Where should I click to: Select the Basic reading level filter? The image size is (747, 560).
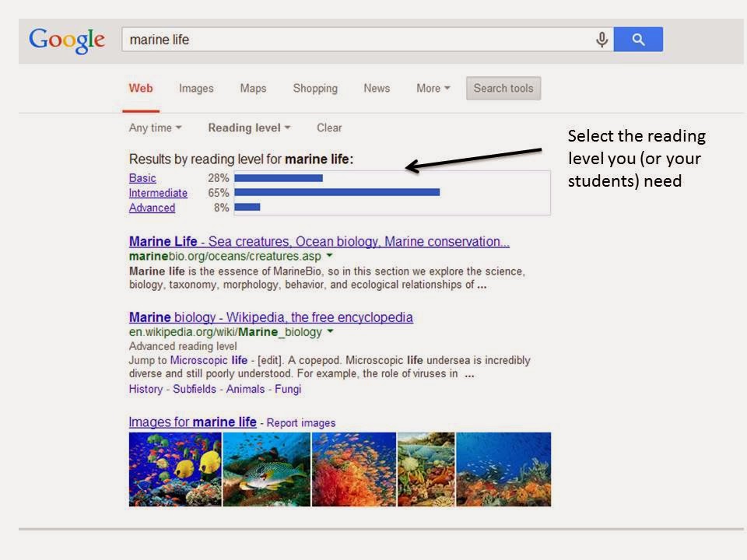(x=142, y=178)
